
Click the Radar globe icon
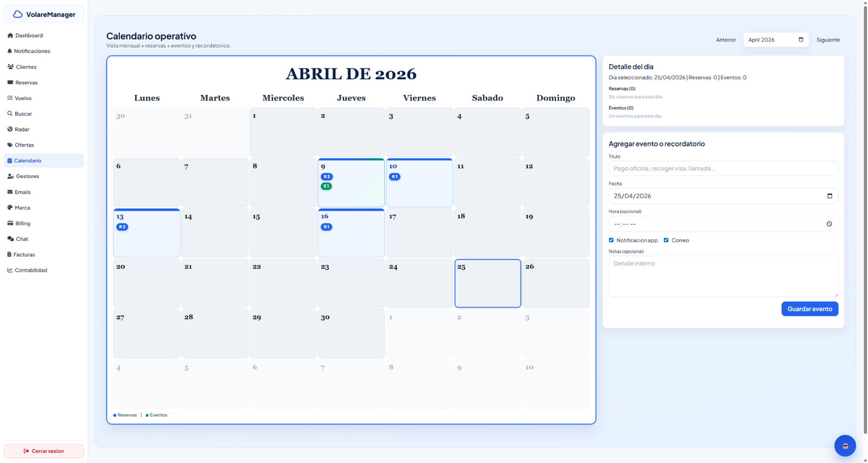click(10, 129)
